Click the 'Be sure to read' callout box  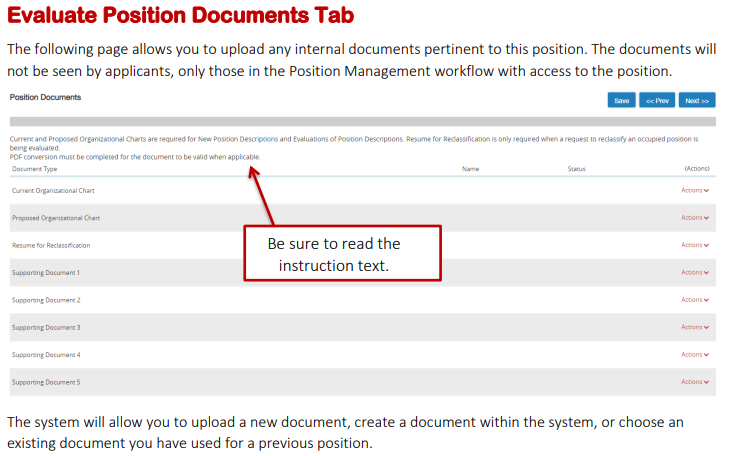[x=342, y=255]
